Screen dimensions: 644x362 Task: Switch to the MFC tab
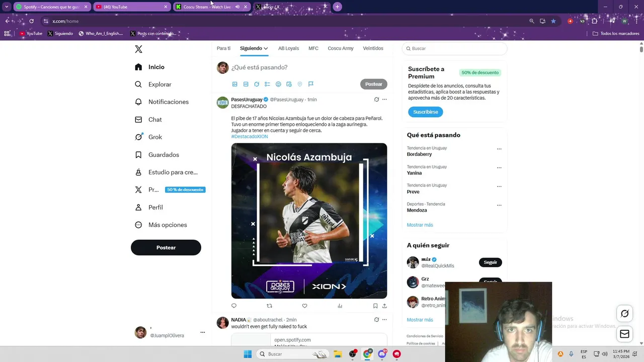[313, 48]
